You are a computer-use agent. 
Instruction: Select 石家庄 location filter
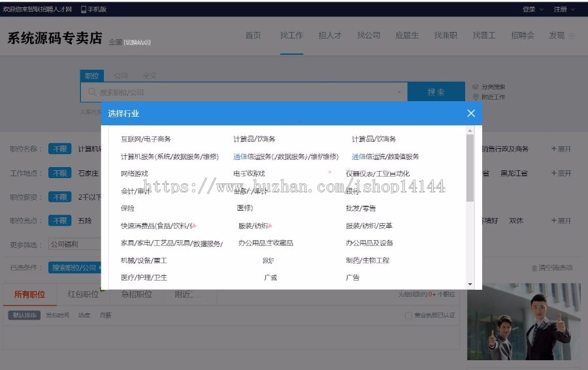tap(88, 173)
